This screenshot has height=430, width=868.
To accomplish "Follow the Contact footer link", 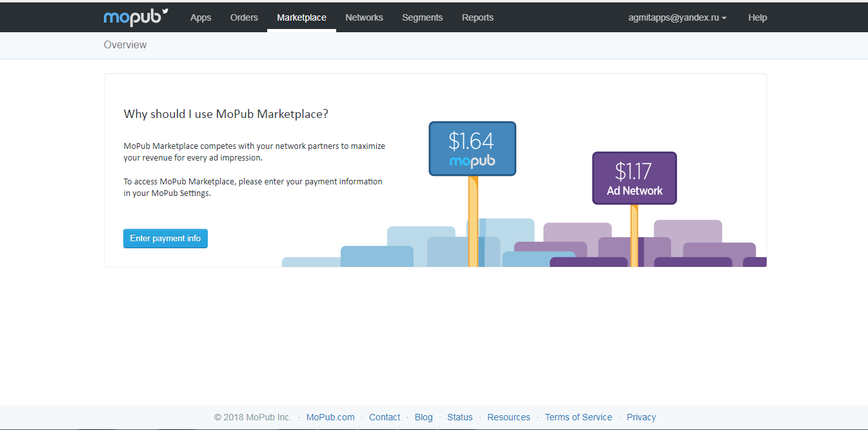I will 385,417.
